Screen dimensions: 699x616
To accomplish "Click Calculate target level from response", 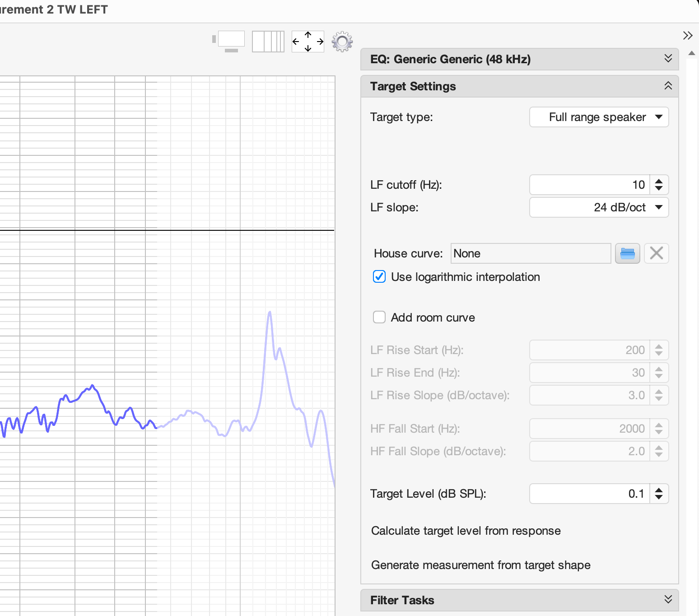I will click(466, 531).
